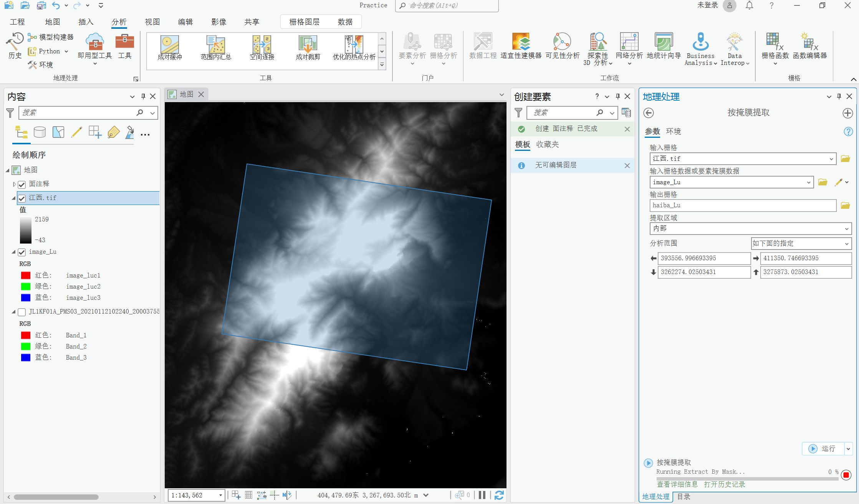Open the 空间连接 spatial join tool

tap(262, 48)
